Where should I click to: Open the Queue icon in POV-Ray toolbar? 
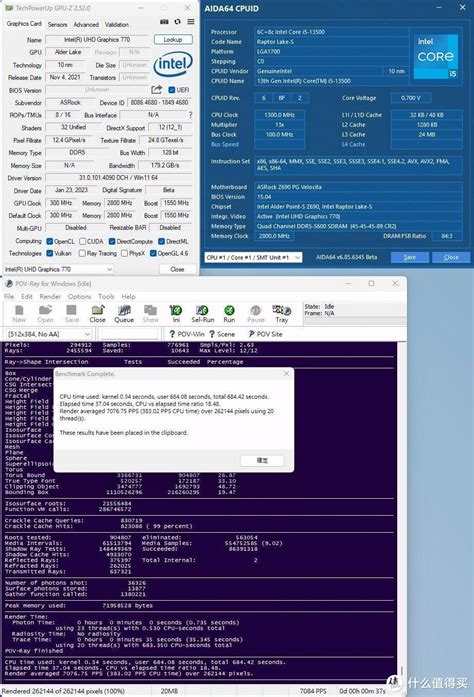click(x=124, y=313)
